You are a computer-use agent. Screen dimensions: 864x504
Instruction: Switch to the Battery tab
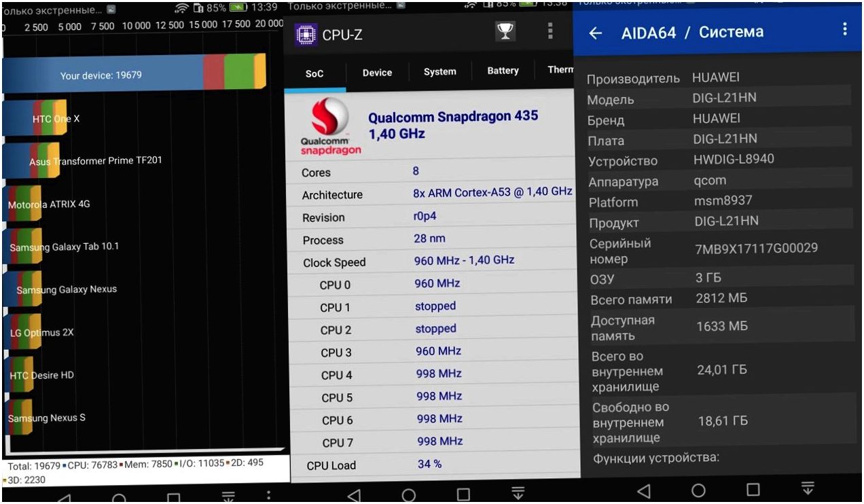503,71
